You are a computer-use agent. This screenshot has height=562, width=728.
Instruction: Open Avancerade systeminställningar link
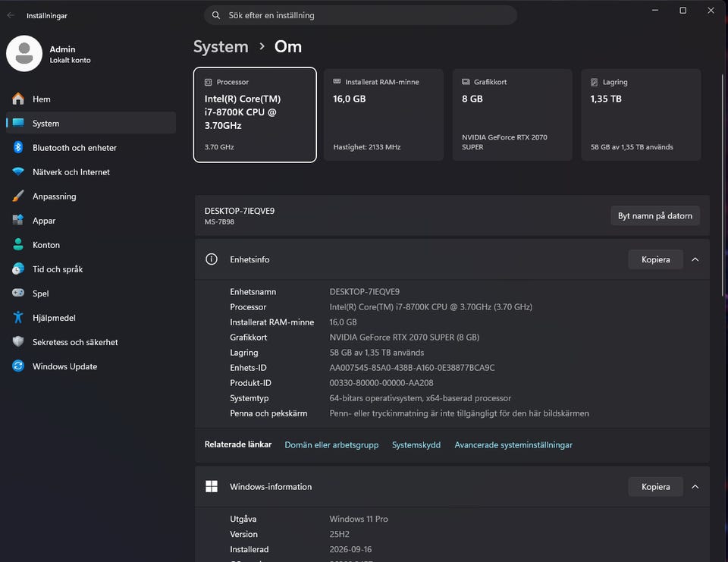513,444
